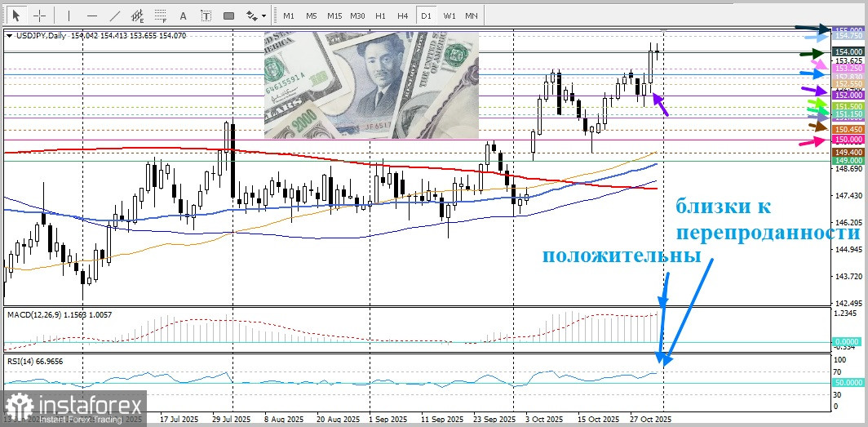Choose the gray Rectangle shape tool
The image size is (868, 427).
(x=228, y=16)
